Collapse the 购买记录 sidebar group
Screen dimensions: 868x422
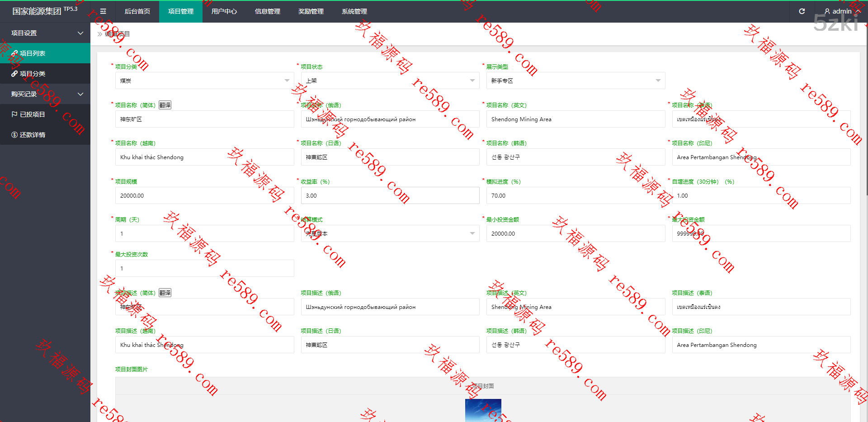(x=45, y=94)
